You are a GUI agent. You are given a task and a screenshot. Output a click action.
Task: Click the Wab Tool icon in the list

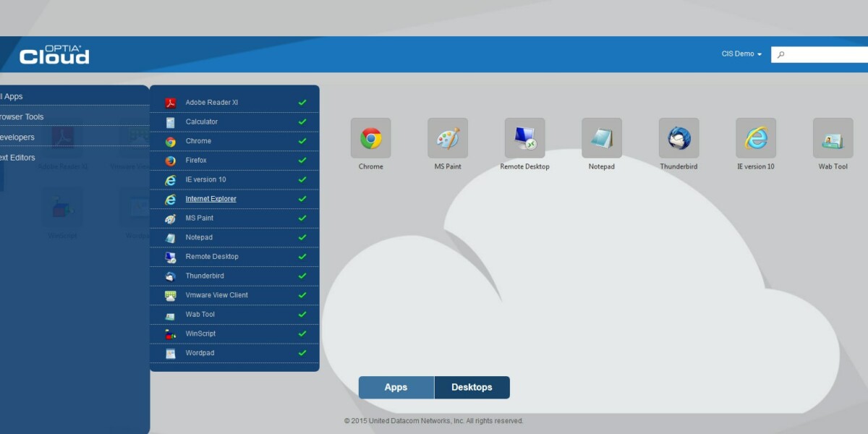click(x=171, y=315)
